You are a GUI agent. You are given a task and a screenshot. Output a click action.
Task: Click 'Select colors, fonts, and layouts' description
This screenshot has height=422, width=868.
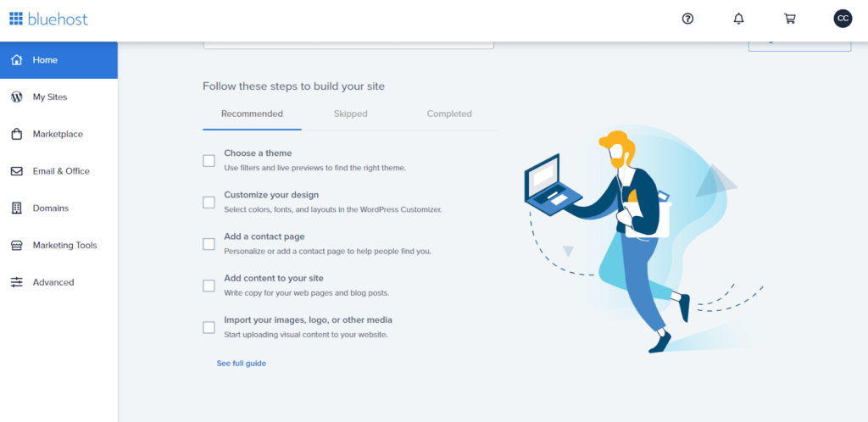(x=332, y=209)
